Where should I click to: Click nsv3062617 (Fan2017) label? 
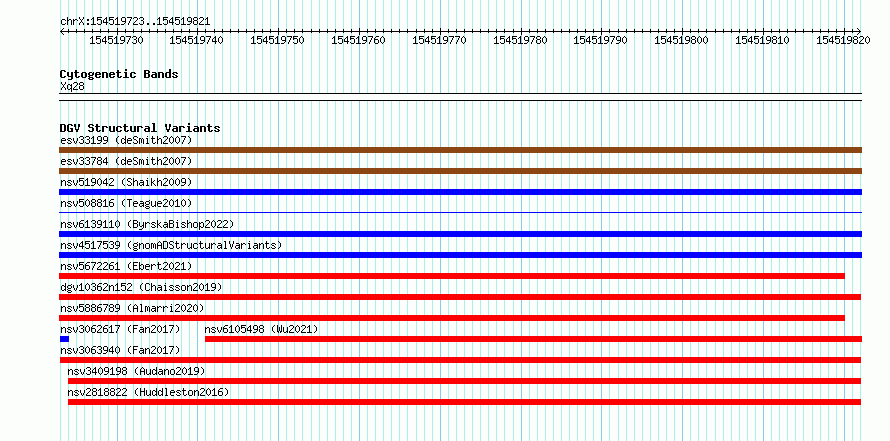(120, 329)
